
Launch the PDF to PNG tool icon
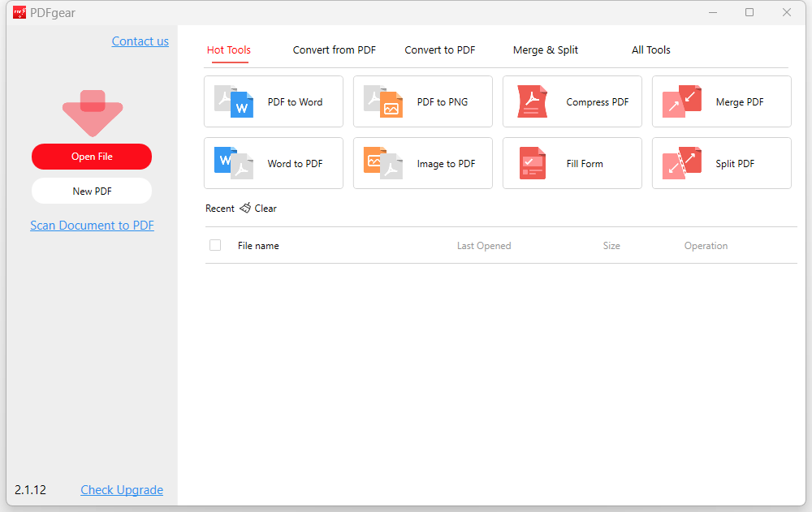383,101
